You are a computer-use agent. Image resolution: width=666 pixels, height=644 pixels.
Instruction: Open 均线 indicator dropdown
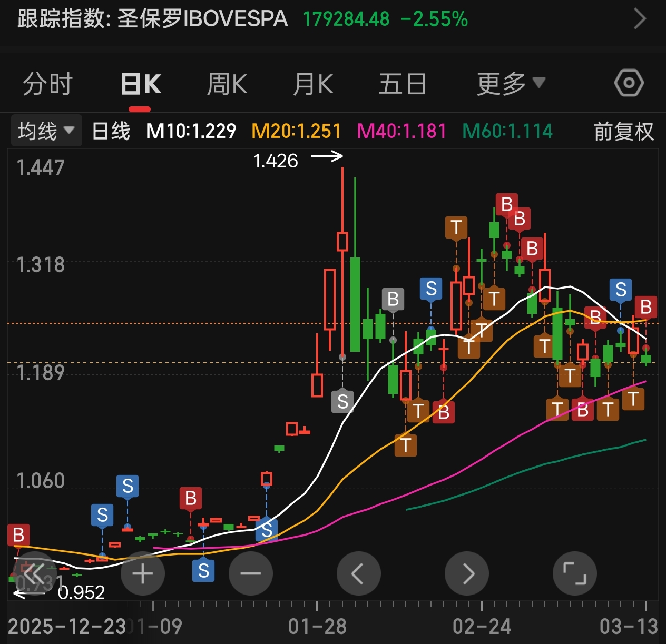(x=46, y=131)
